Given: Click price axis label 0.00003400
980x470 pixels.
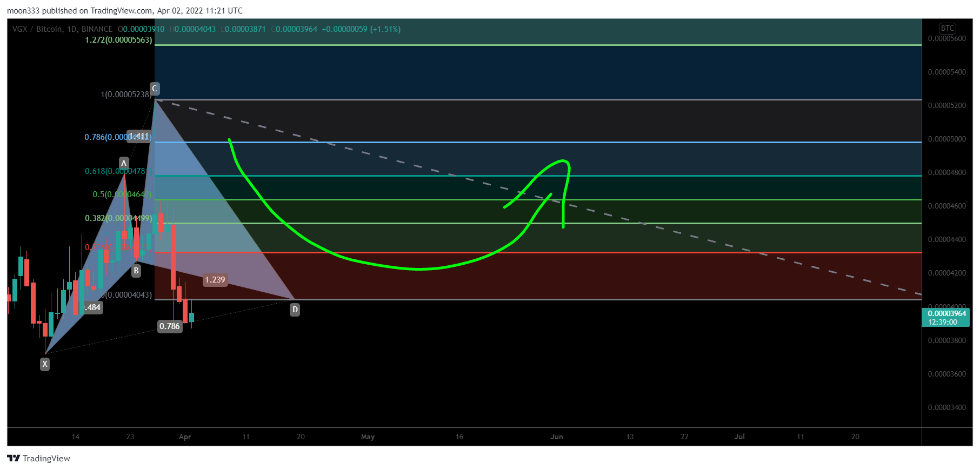Looking at the screenshot, I should (946, 408).
